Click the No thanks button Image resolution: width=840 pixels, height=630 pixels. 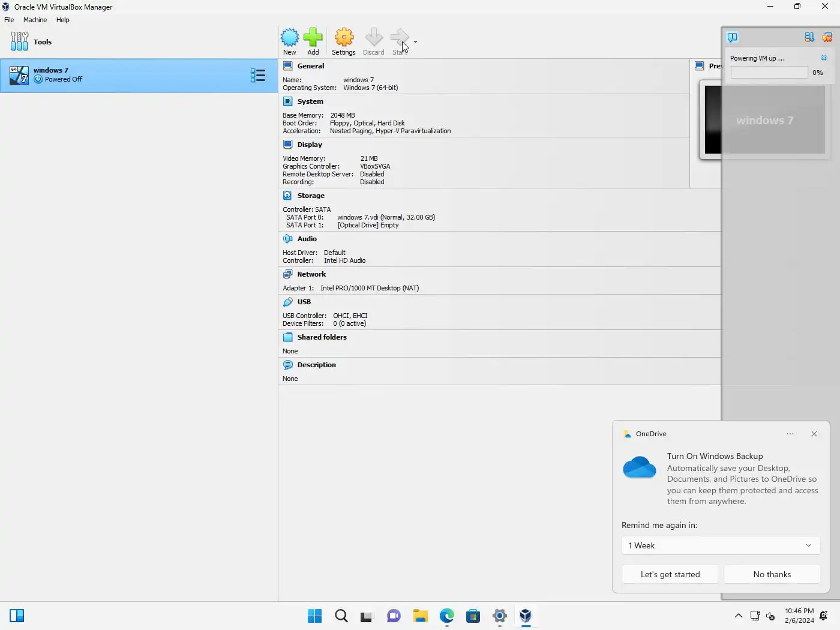point(772,574)
